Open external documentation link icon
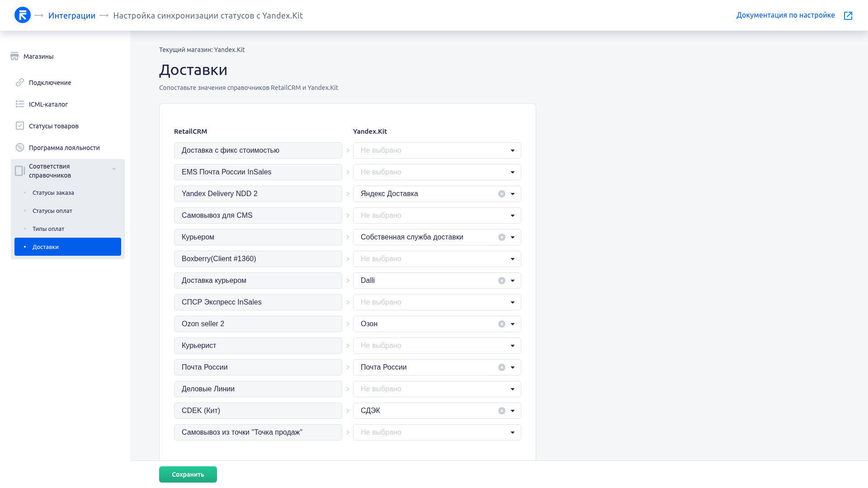Screen dimensions: 868x488 (848, 16)
